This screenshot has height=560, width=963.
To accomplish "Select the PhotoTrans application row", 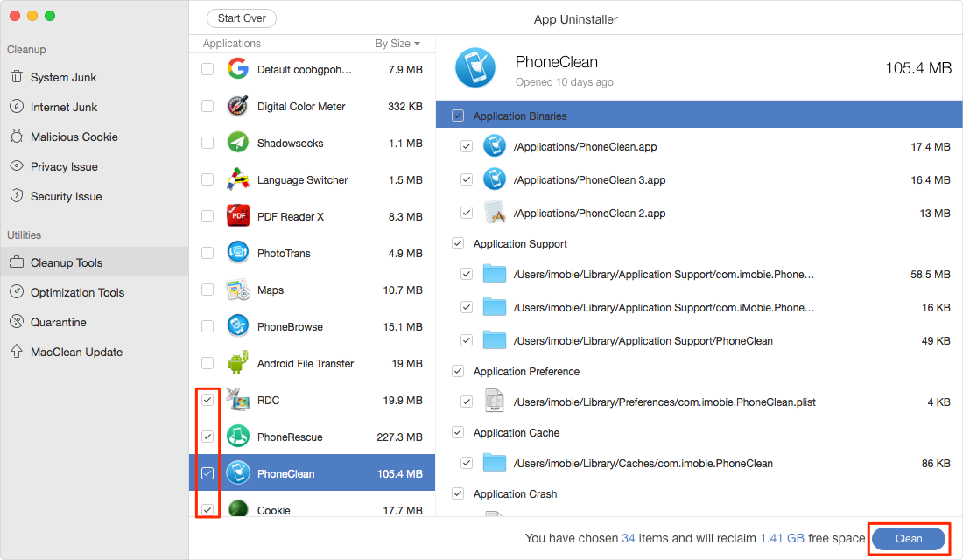I will click(x=312, y=253).
